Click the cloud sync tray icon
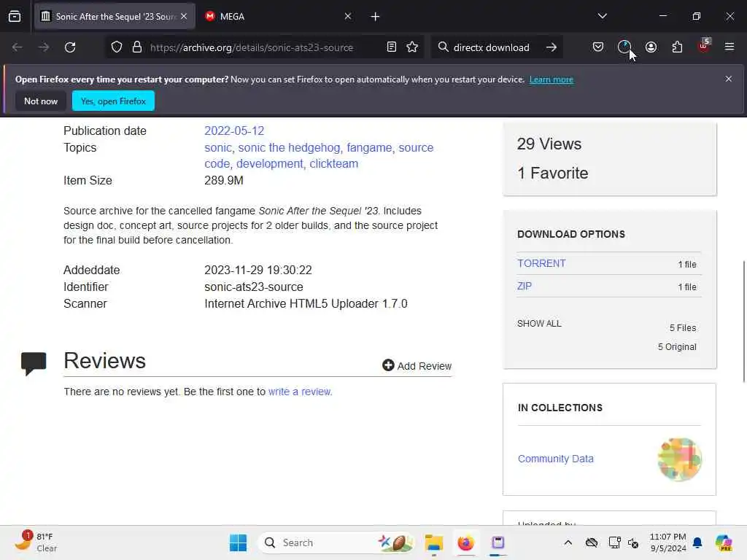 (592, 542)
